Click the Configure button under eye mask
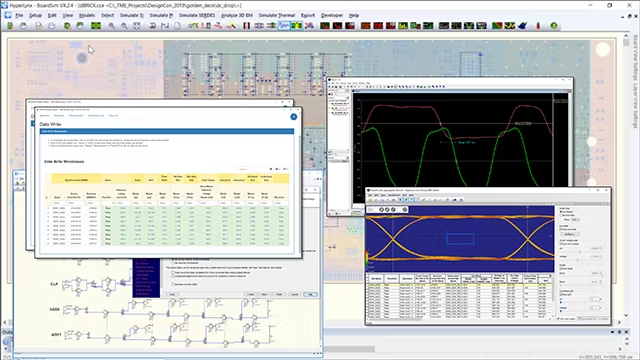The height and width of the screenshot is (360, 640). tap(569, 234)
